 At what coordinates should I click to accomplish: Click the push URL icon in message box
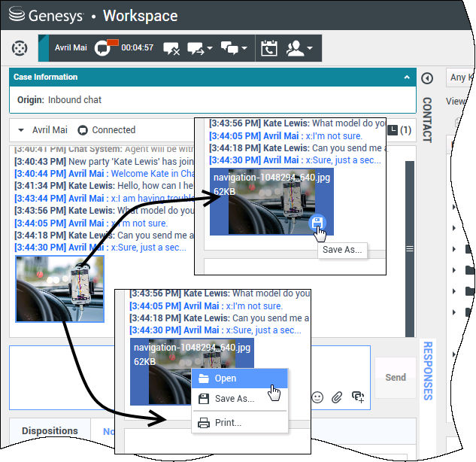pyautogui.click(x=358, y=397)
